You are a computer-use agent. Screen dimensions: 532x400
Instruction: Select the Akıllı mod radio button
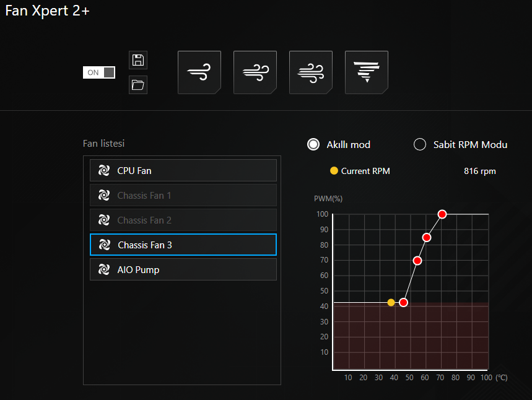point(313,144)
